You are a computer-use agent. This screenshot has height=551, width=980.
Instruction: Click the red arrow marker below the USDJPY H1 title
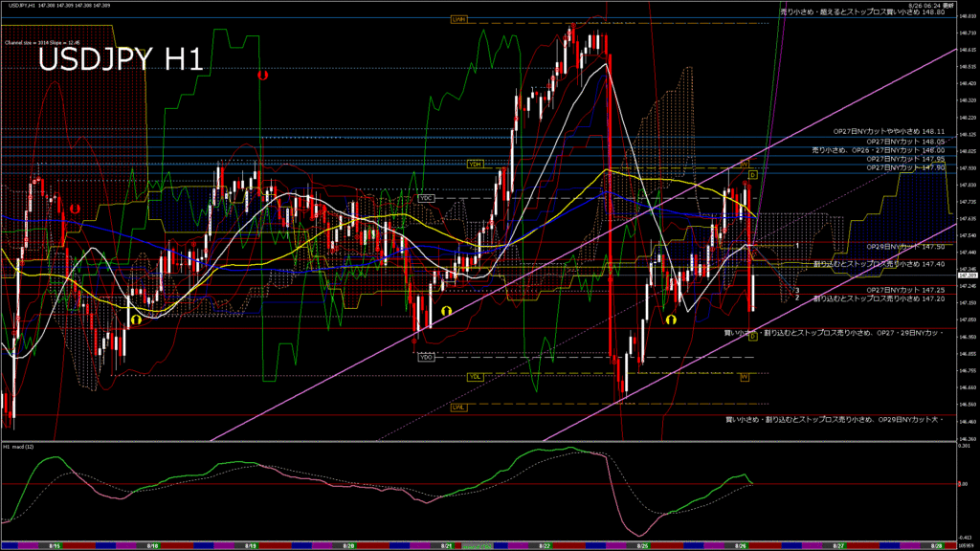tap(262, 74)
